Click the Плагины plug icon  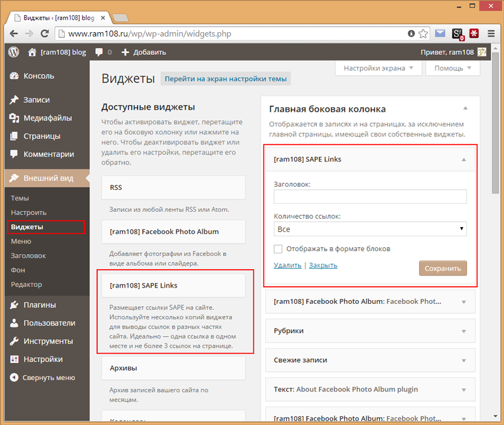click(14, 305)
